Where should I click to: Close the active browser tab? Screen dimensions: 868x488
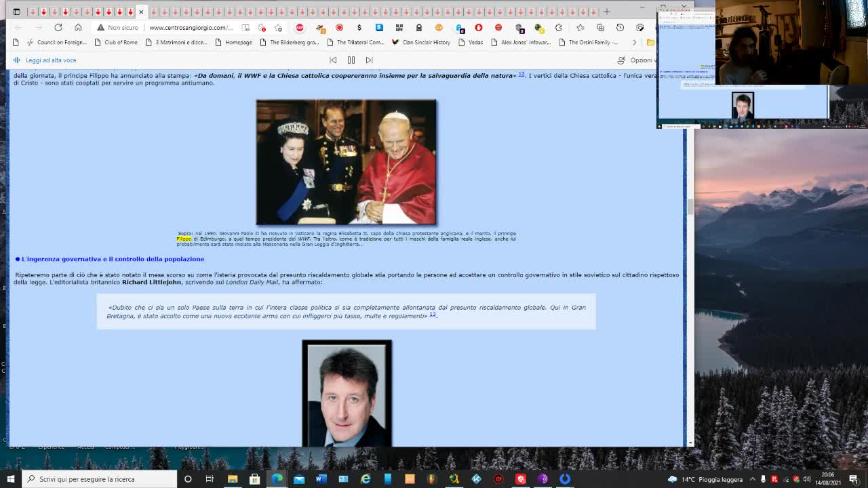pyautogui.click(x=141, y=12)
